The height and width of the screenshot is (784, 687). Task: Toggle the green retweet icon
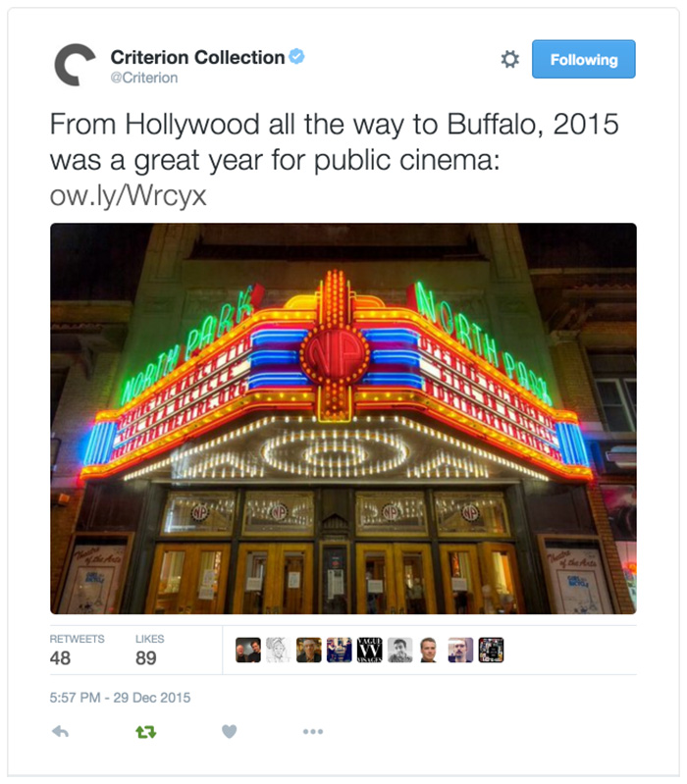(x=146, y=733)
